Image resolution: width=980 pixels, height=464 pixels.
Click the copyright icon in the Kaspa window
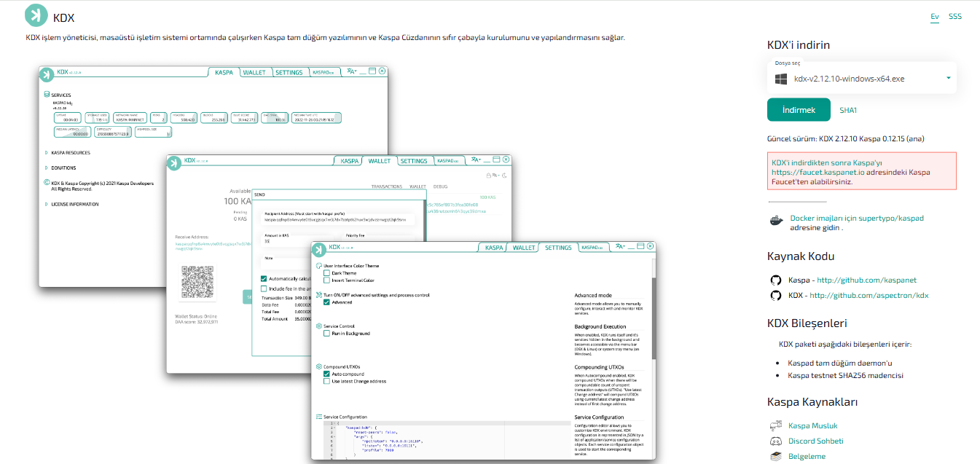47,184
